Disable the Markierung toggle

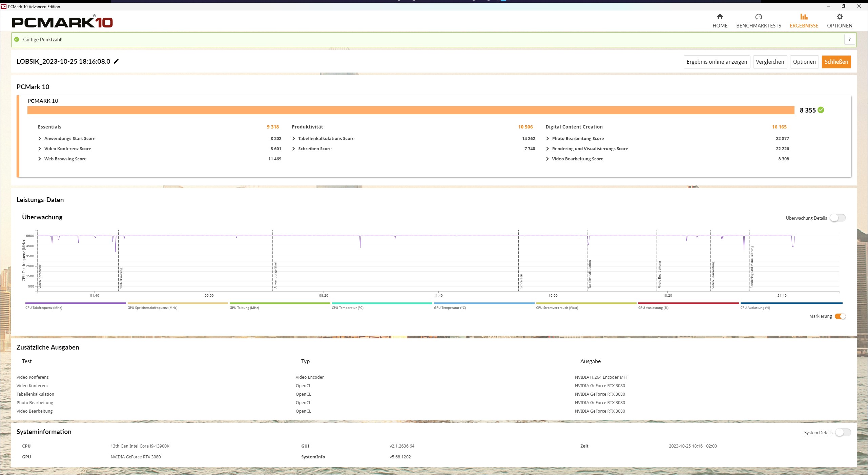[x=840, y=316]
